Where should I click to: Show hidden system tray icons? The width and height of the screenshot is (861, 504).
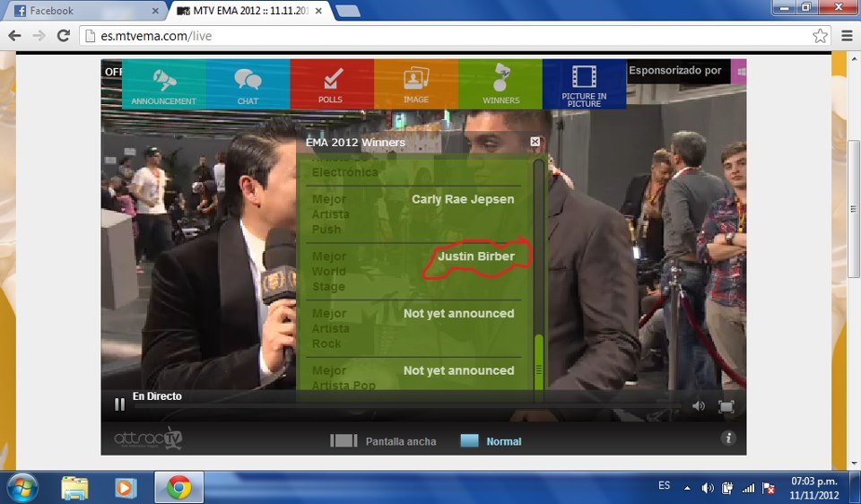pyautogui.click(x=687, y=488)
